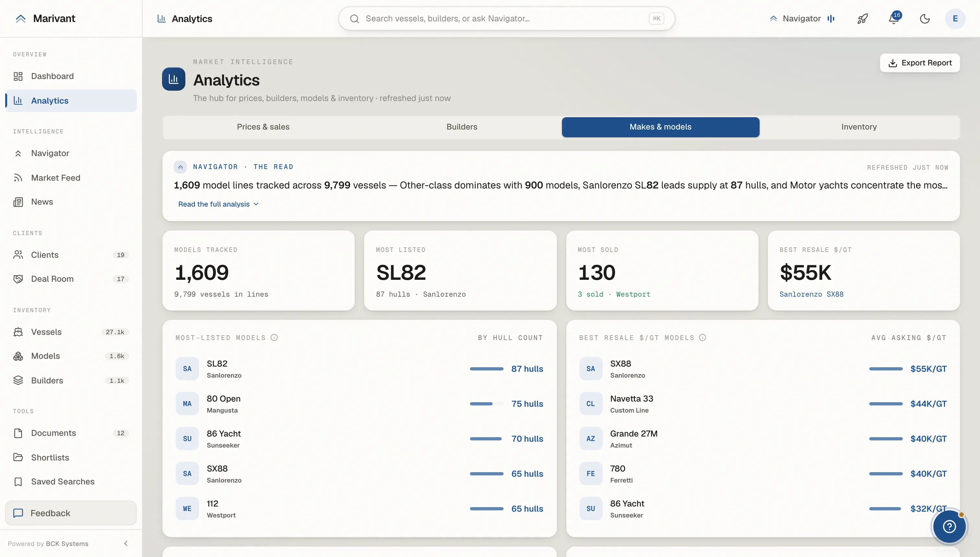Open 80 Open Mangusta row
Screen dimensions: 980x557
tap(359, 404)
